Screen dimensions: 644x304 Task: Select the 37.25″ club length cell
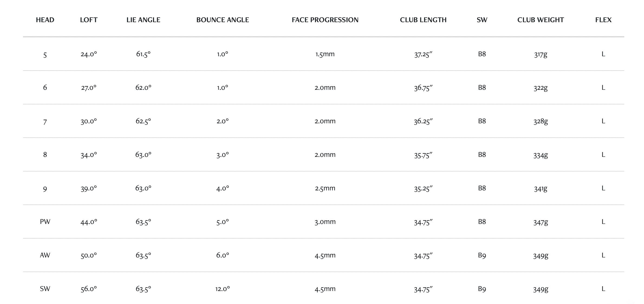(x=423, y=54)
